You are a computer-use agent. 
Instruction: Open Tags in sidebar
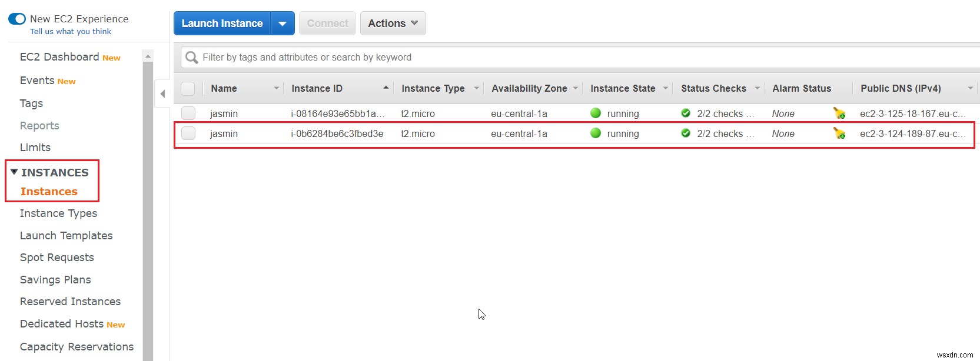[31, 103]
